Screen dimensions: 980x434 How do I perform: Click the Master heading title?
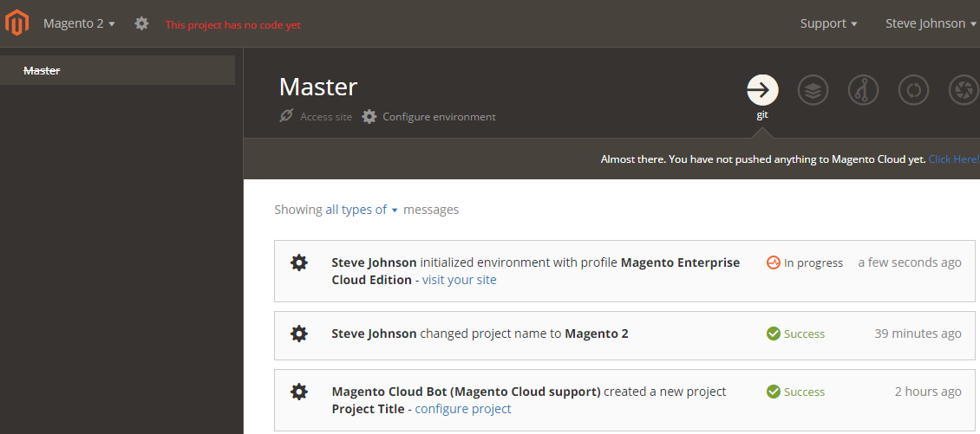[x=318, y=87]
